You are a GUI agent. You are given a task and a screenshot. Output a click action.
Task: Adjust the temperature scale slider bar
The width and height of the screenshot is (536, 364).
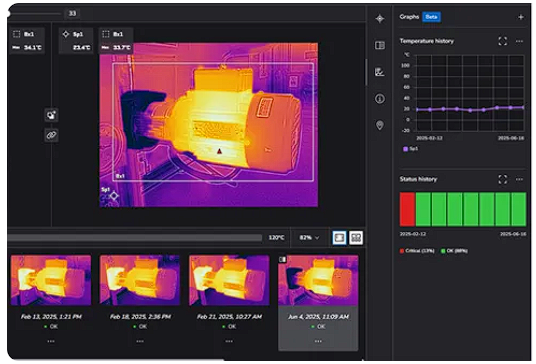click(135, 238)
